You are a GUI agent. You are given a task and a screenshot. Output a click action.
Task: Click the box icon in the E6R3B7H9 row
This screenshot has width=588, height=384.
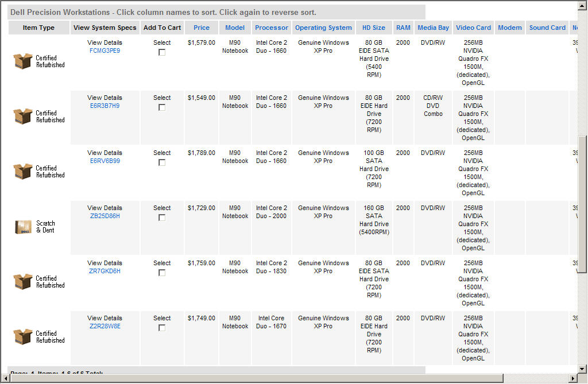(x=22, y=117)
